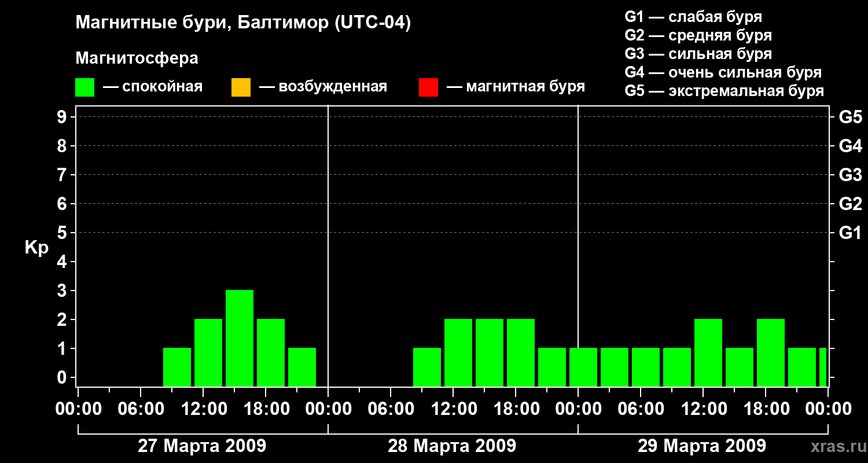Click the '27 Марта 2009' date label

tap(202, 446)
